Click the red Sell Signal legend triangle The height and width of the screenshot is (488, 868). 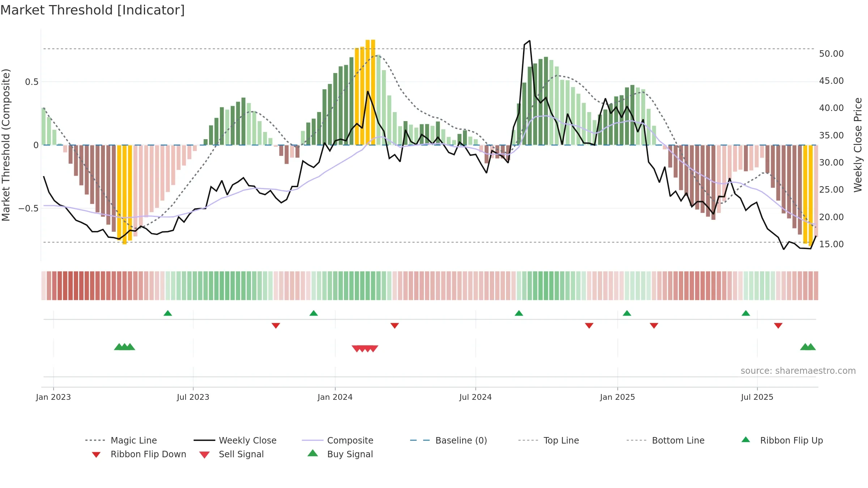click(204, 455)
